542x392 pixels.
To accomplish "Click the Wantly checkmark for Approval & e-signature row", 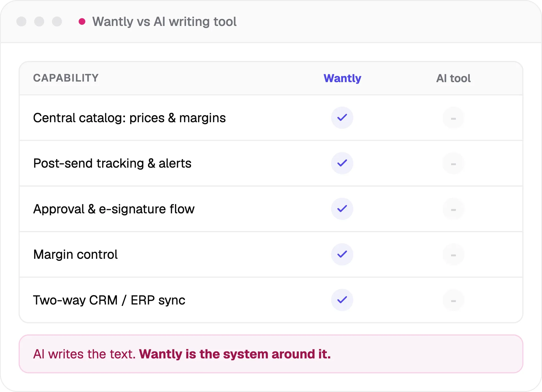I will (x=342, y=209).
